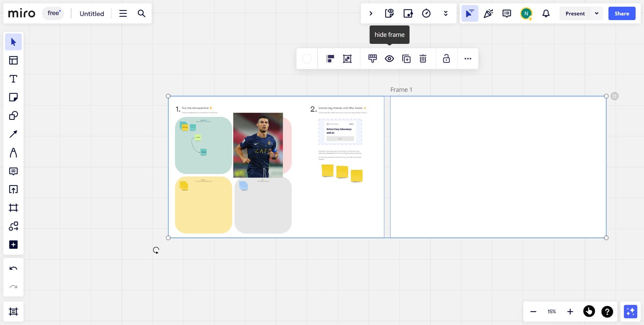Hide frame using the eye icon
Image resolution: width=644 pixels, height=325 pixels.
(389, 59)
